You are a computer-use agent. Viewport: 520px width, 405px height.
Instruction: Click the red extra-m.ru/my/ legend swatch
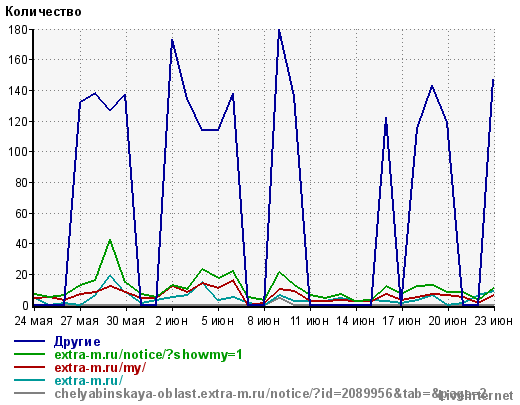[x=29, y=367]
